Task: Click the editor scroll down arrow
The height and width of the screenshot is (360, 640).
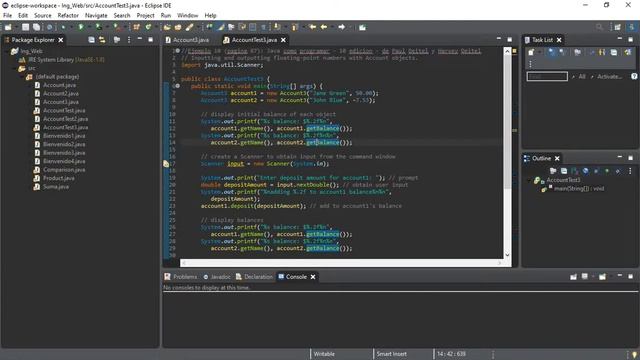Action: click(507, 255)
